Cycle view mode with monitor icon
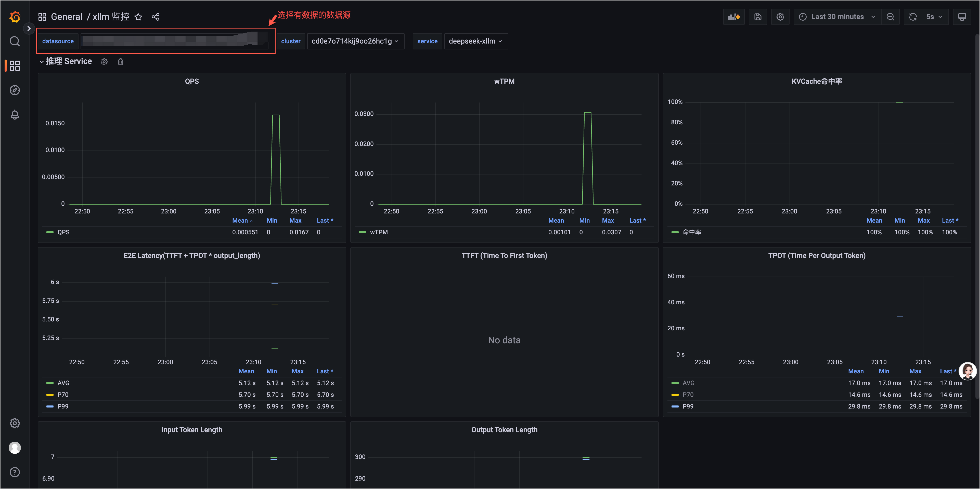 (x=962, y=17)
